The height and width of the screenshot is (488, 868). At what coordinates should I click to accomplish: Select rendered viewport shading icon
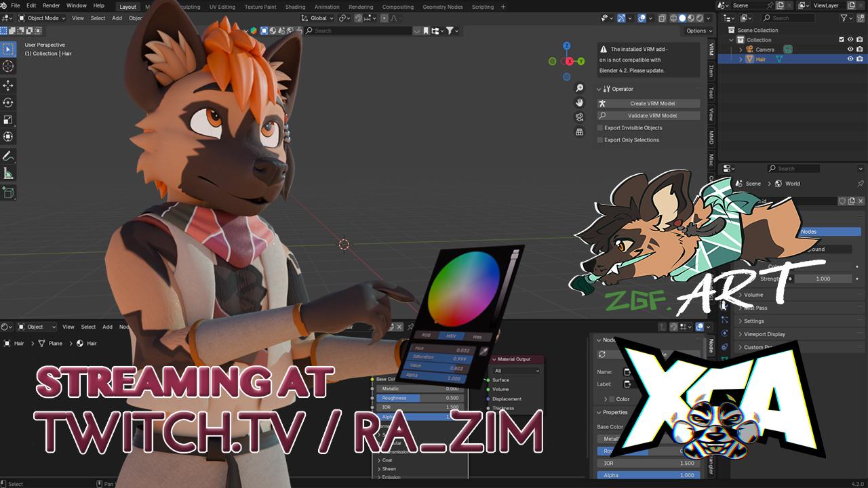(701, 18)
